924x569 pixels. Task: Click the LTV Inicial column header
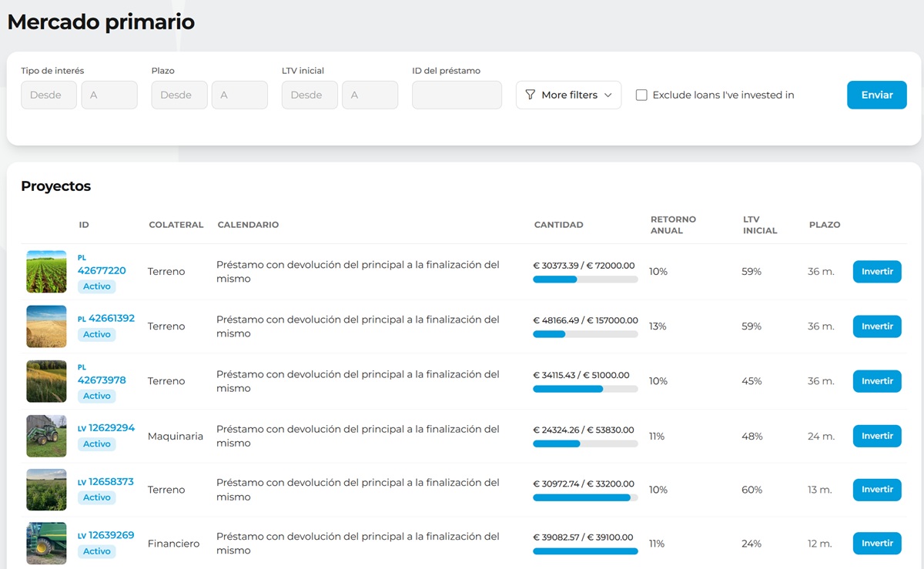760,225
